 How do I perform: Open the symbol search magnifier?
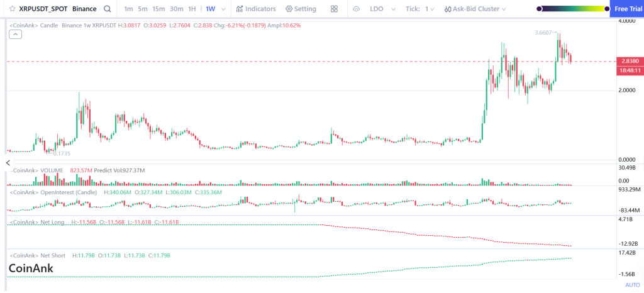107,9
